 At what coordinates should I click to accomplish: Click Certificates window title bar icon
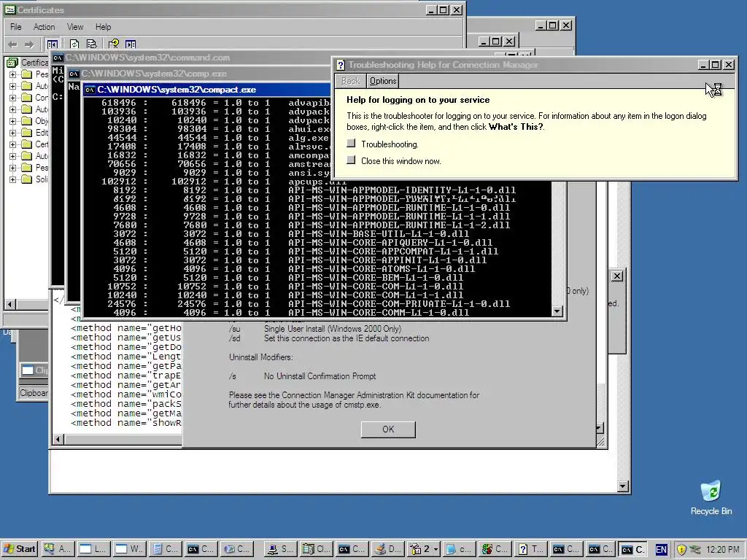[x=9, y=9]
